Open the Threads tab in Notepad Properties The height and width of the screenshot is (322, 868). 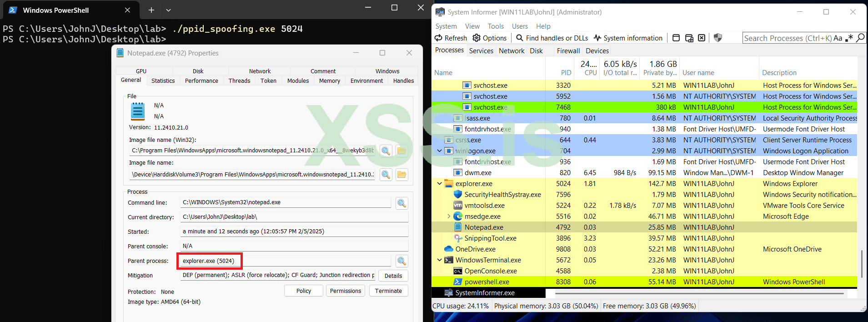point(239,80)
